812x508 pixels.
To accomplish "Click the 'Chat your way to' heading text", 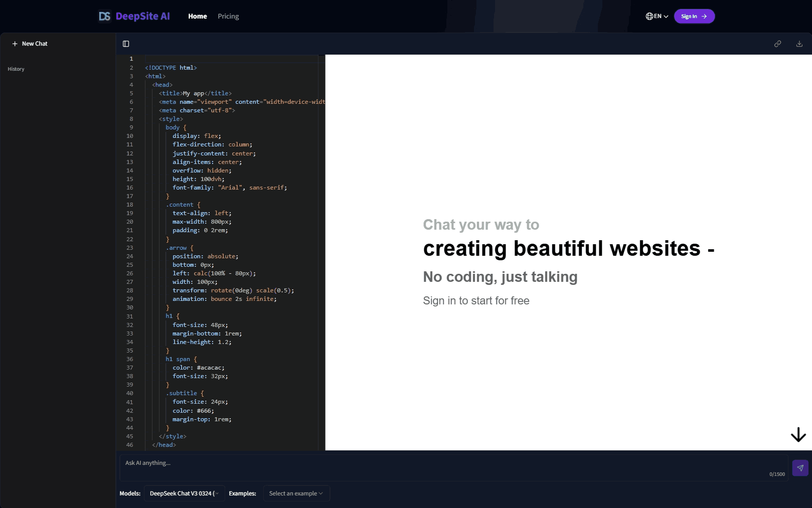I will (481, 225).
